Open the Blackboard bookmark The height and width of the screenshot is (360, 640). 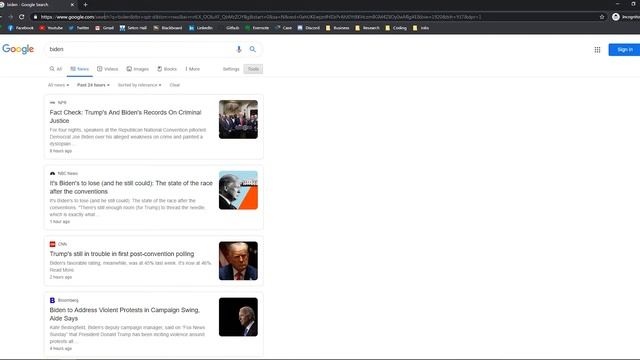[168, 28]
